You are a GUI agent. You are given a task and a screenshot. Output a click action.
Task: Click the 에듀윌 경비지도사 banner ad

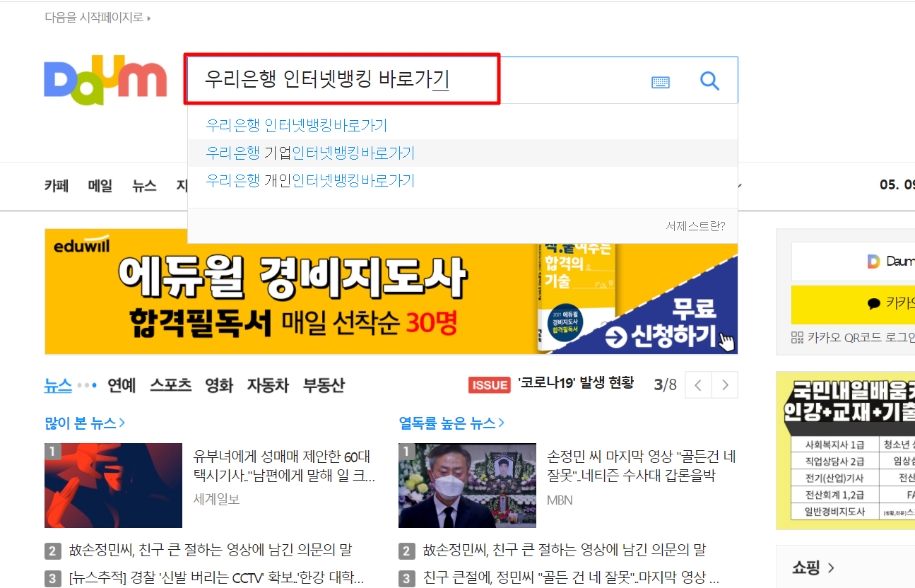pyautogui.click(x=391, y=291)
